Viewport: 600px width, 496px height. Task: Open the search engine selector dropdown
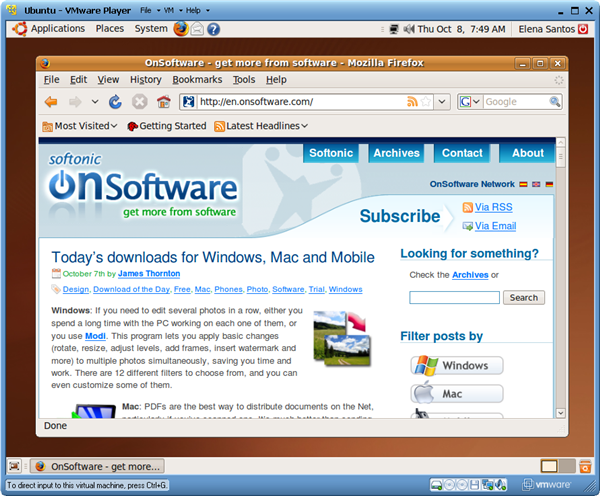(x=470, y=102)
